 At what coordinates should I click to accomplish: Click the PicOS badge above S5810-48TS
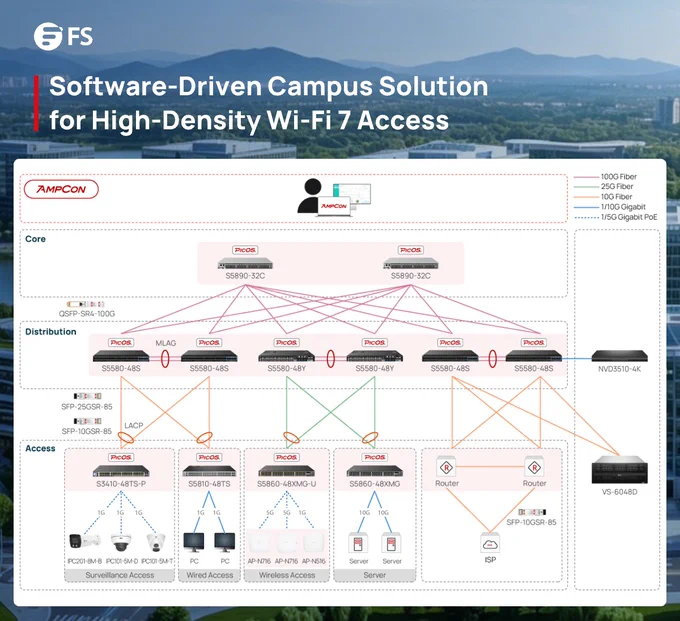point(209,458)
